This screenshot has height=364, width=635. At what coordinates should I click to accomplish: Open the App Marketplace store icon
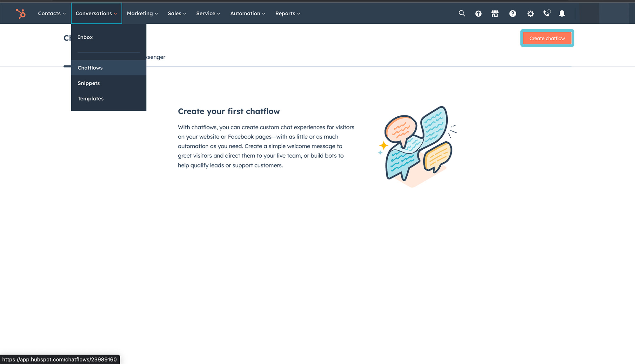click(x=495, y=13)
